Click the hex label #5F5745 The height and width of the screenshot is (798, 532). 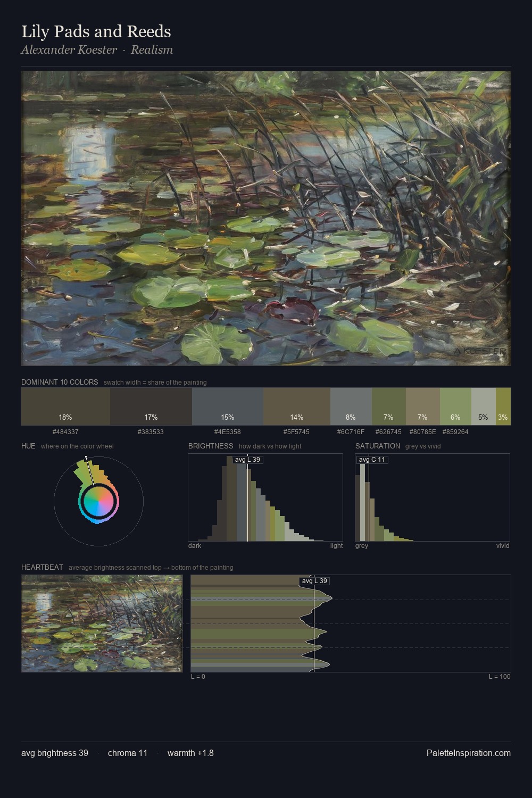297,432
